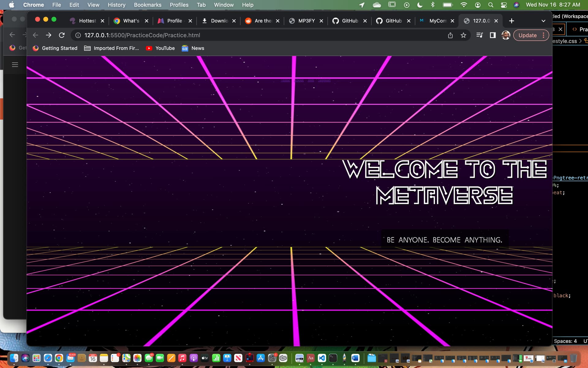This screenshot has height=368, width=588.
Task: Toggle Do Not Disturb moon icon
Action: point(420,5)
